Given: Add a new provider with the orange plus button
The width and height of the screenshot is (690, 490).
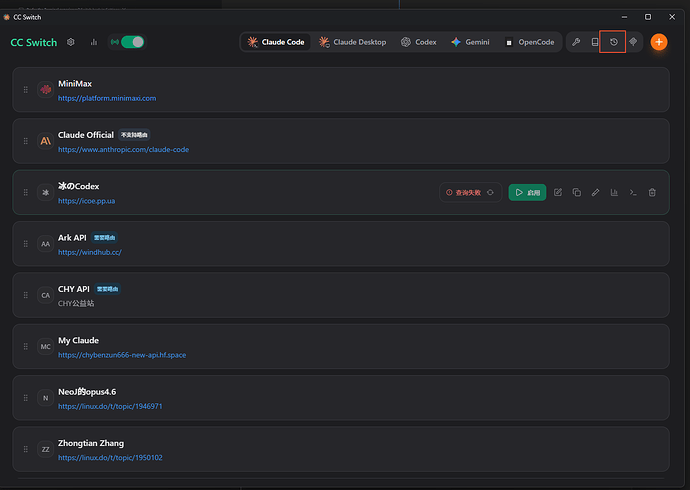Looking at the screenshot, I should (659, 42).
